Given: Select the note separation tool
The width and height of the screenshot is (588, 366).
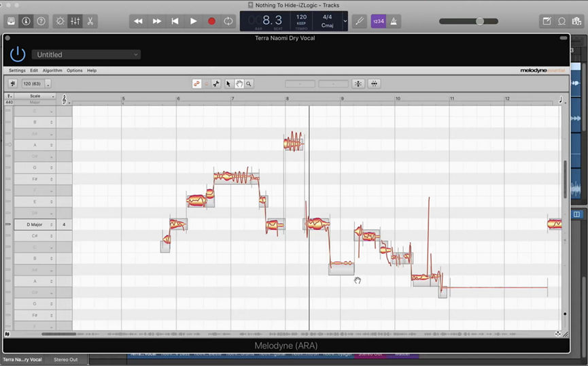Looking at the screenshot, I should click(x=216, y=84).
